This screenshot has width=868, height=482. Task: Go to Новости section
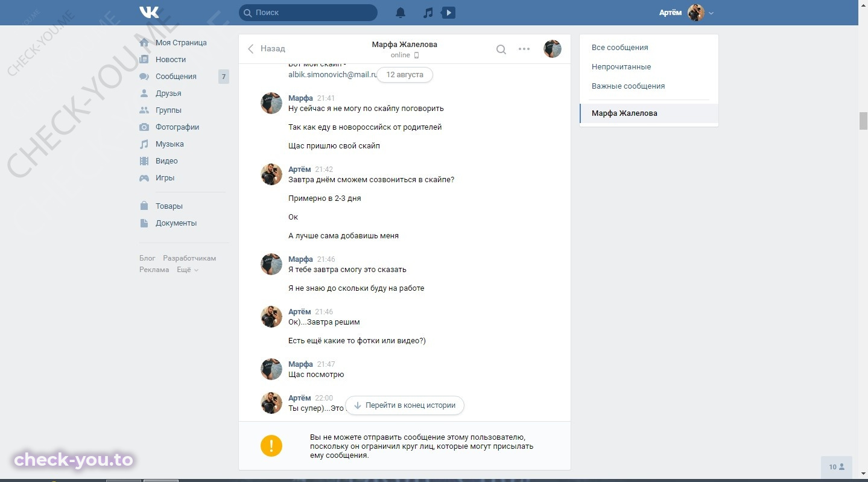[171, 60]
